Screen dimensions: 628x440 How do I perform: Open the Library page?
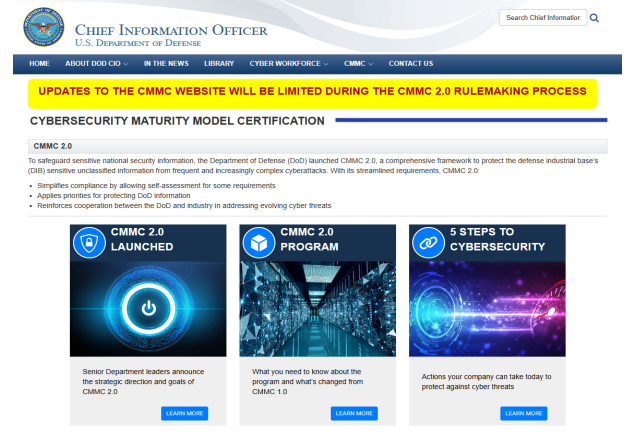(219, 64)
